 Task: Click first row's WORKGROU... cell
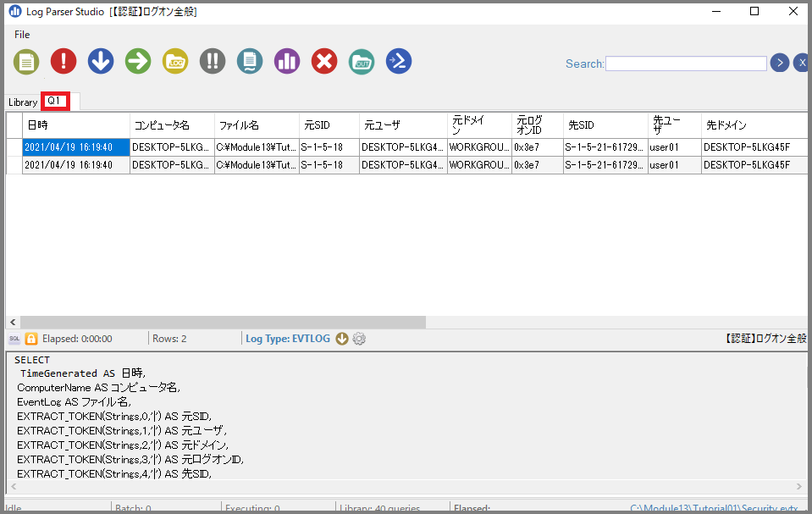click(x=479, y=147)
